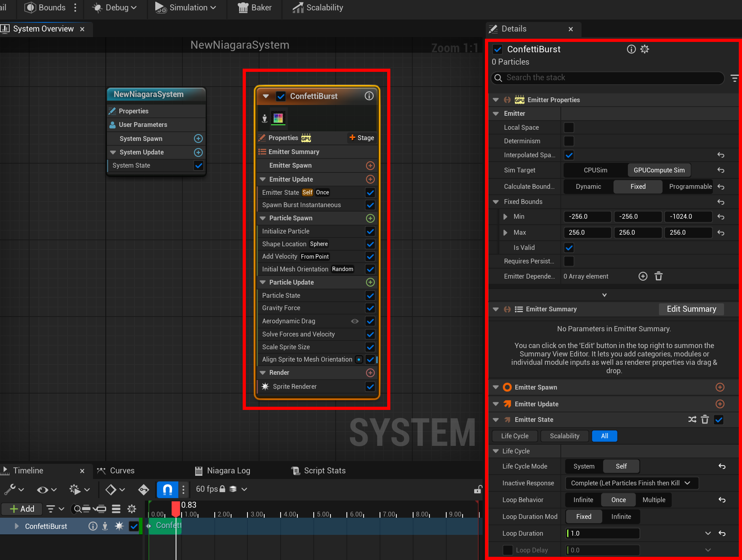Add a System Spawn module

[198, 139]
